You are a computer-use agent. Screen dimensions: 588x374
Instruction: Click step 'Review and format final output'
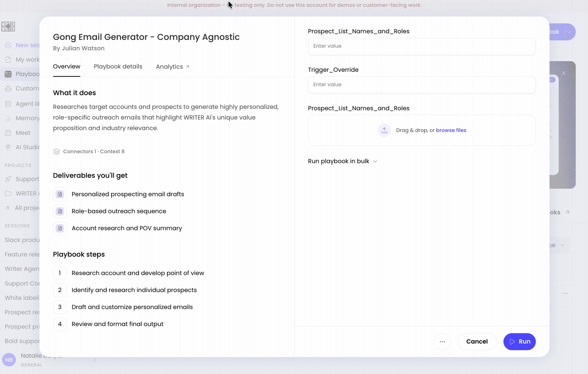pos(117,324)
